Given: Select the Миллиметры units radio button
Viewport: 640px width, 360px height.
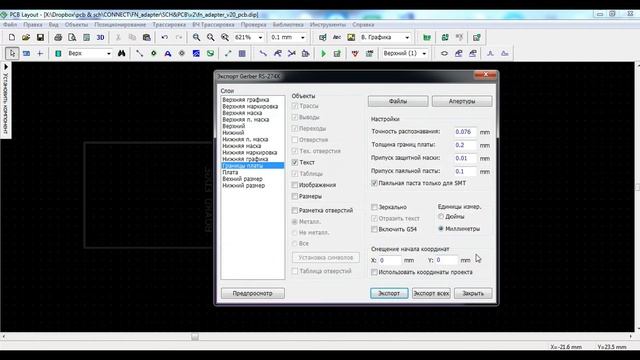Looking at the screenshot, I should (x=441, y=229).
